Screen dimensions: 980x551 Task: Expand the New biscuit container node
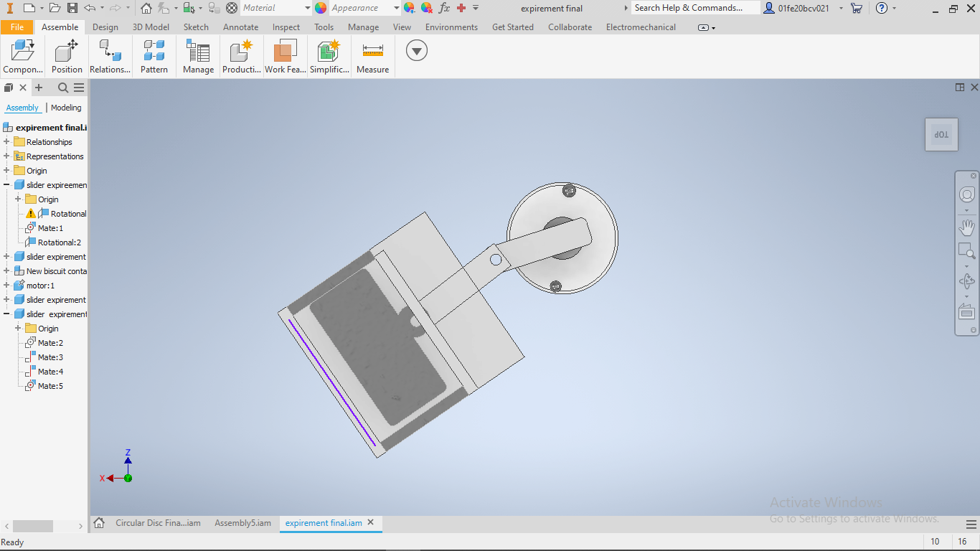pyautogui.click(x=6, y=271)
